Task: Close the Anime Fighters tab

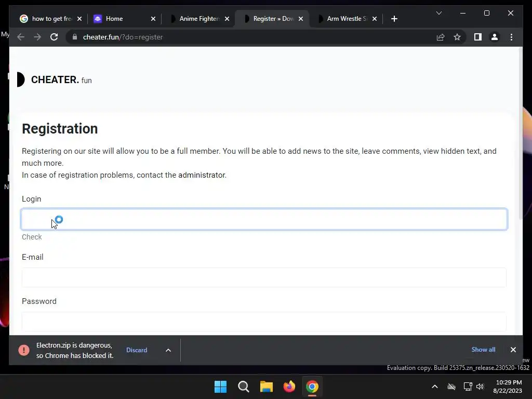Action: coord(227,19)
